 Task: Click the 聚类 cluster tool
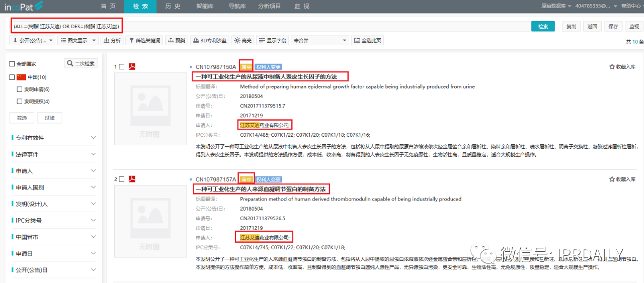[x=177, y=40]
